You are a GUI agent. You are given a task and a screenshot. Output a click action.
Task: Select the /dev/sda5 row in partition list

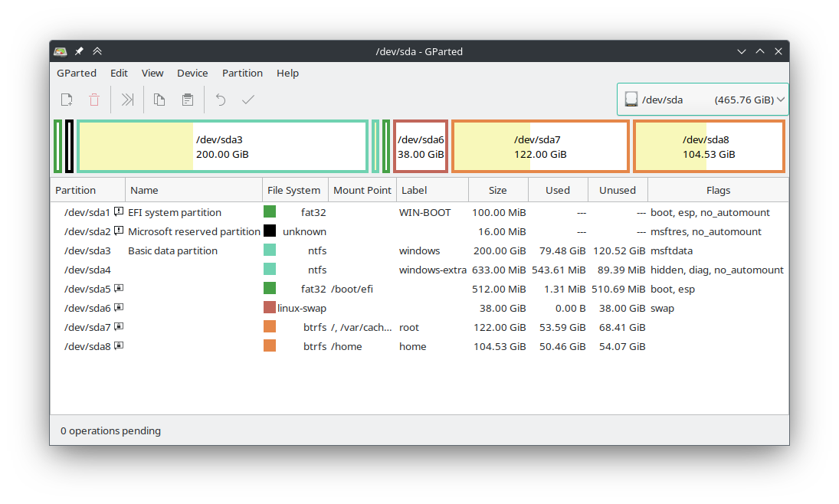click(x=420, y=290)
